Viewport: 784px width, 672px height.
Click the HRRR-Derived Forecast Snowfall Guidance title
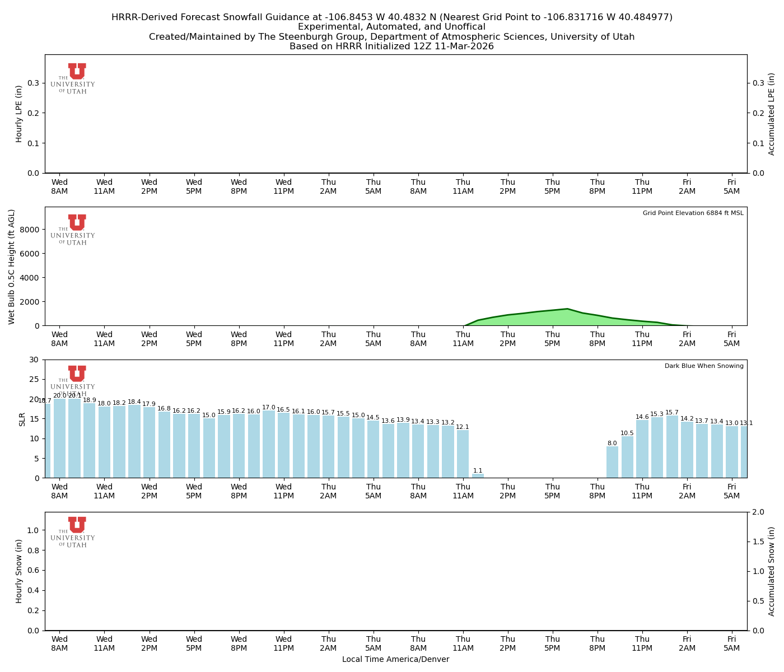[392, 17]
